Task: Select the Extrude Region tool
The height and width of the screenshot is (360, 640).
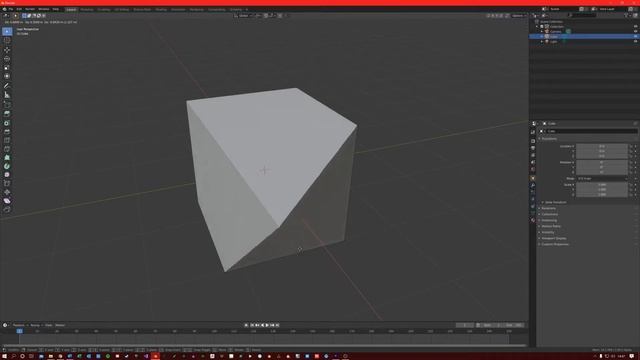Action: 7,114
